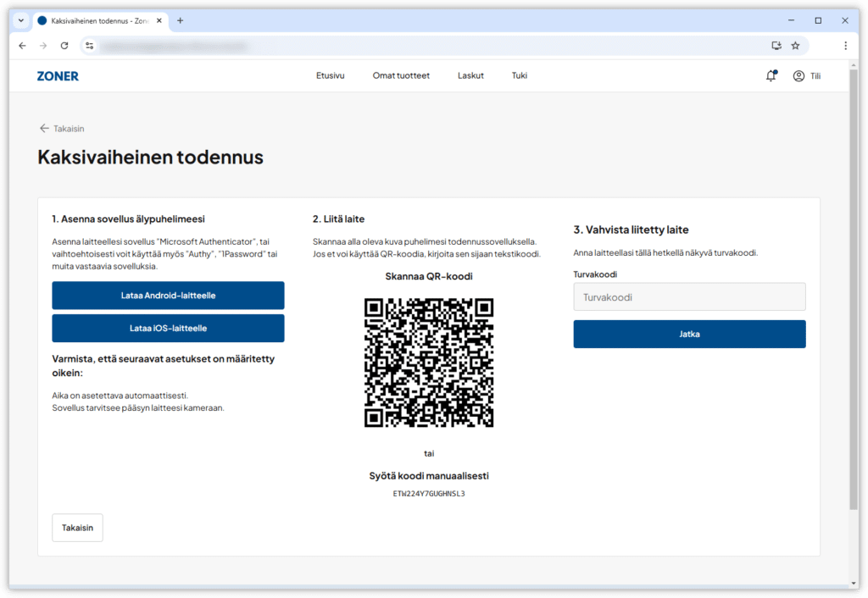
Task: Open the browser three-dot menu
Action: pos(845,46)
